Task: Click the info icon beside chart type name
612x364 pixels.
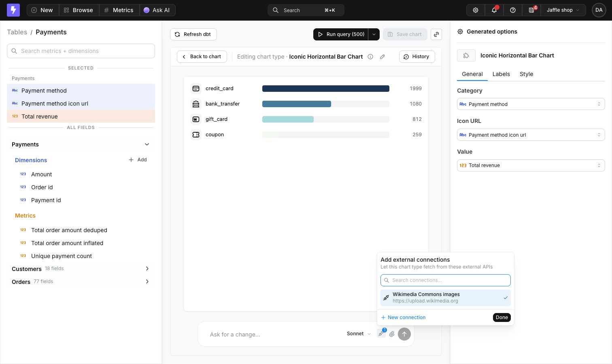Action: click(370, 57)
